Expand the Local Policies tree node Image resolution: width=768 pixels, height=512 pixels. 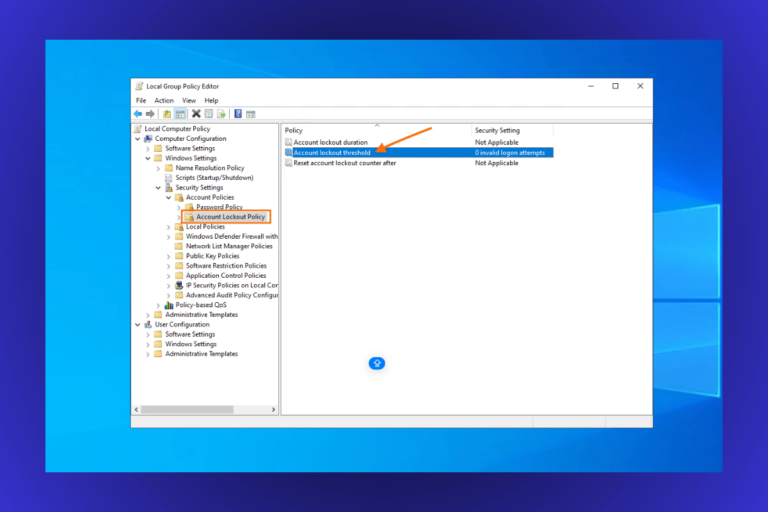pyautogui.click(x=168, y=227)
